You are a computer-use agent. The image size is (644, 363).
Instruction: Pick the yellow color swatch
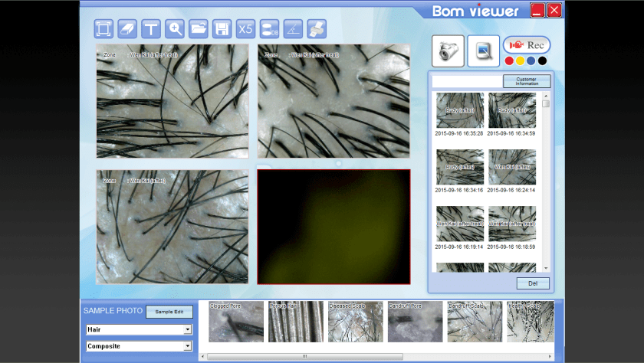(520, 61)
